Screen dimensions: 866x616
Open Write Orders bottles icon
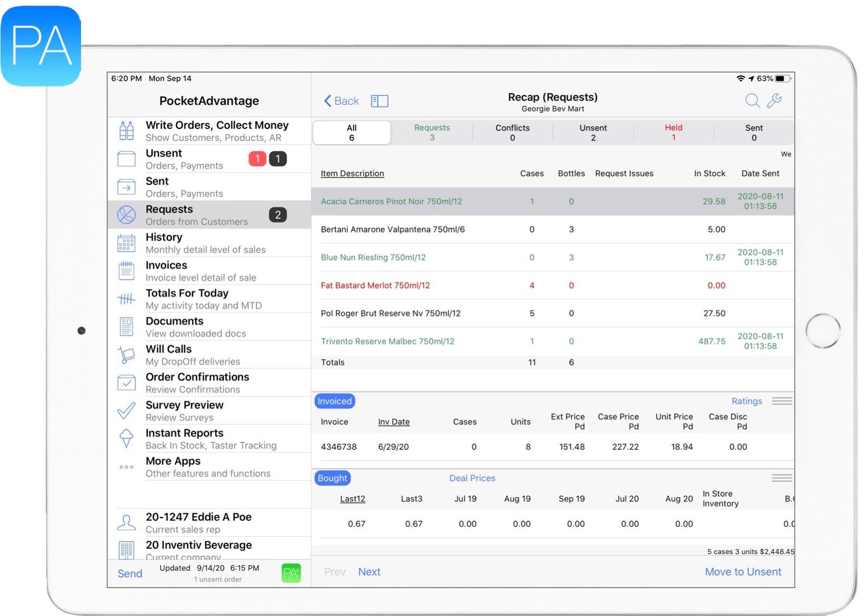coord(126,131)
